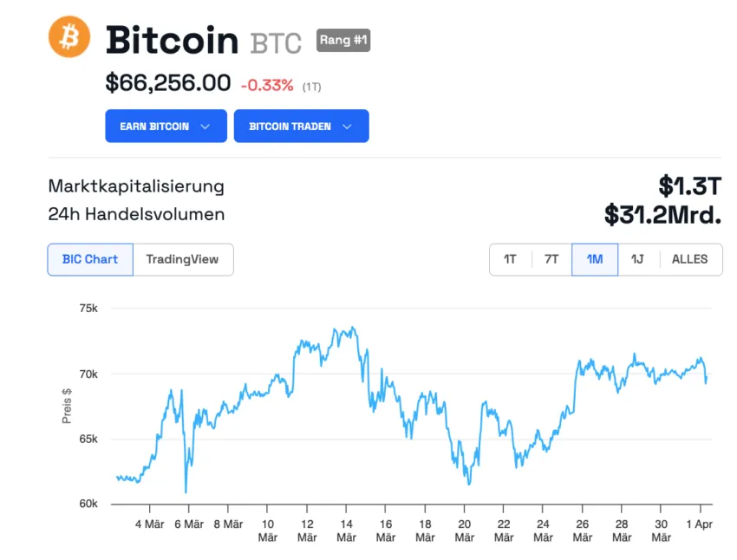Click the 1 Apr label on chart axis

700,524
